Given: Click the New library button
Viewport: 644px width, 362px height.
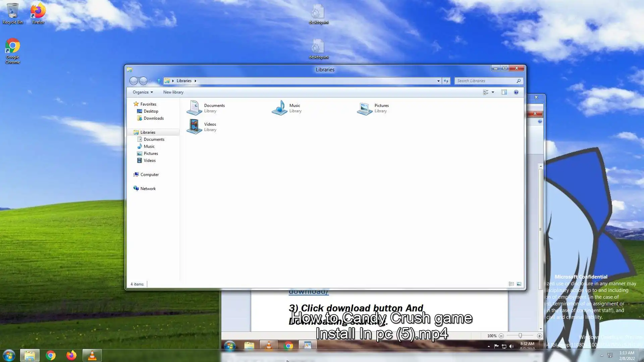Looking at the screenshot, I should pyautogui.click(x=173, y=92).
